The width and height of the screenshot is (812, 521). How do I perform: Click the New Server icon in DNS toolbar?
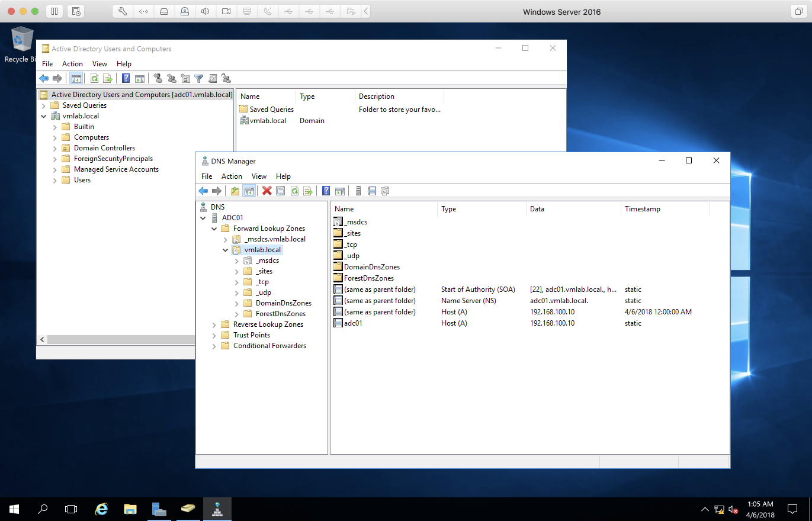coord(358,191)
